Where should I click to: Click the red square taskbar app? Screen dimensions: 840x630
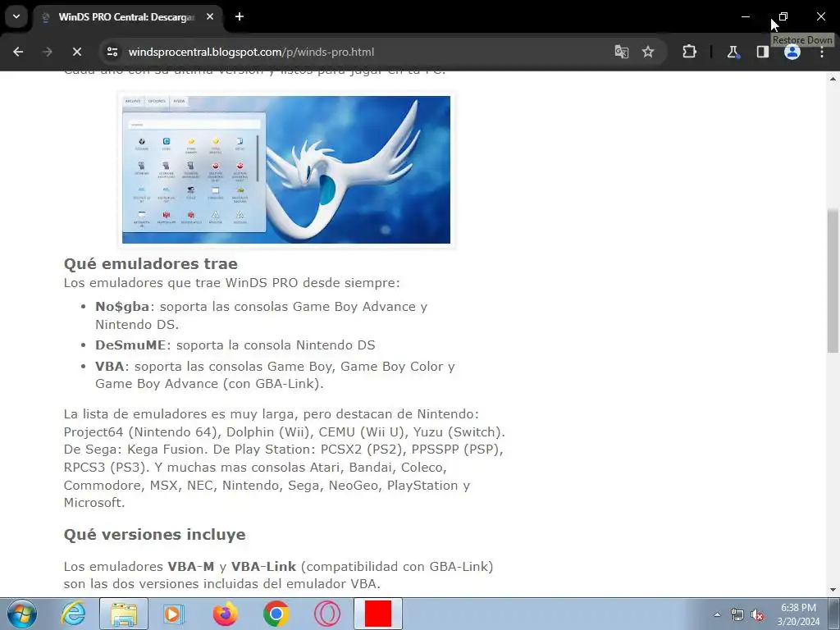[x=378, y=614]
